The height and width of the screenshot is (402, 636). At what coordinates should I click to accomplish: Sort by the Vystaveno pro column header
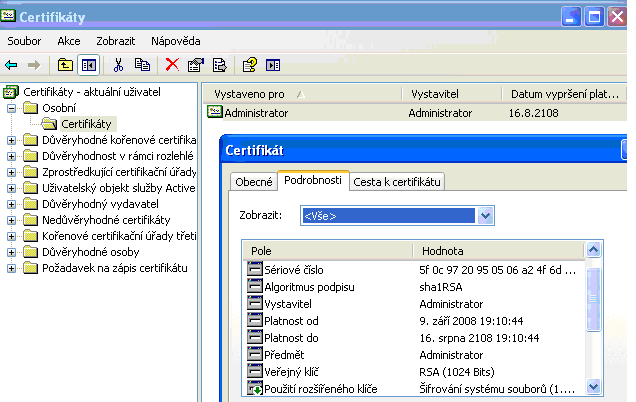coord(302,94)
